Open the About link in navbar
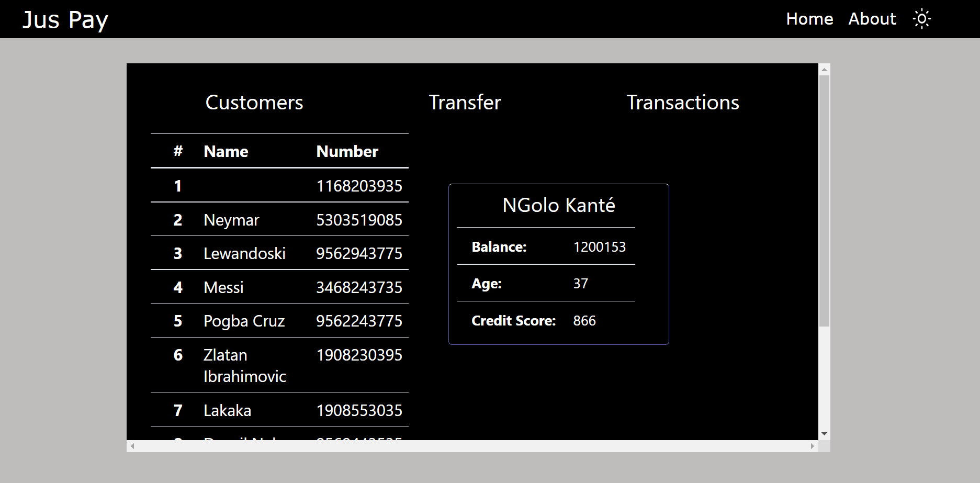Viewport: 980px width, 483px height. tap(872, 19)
